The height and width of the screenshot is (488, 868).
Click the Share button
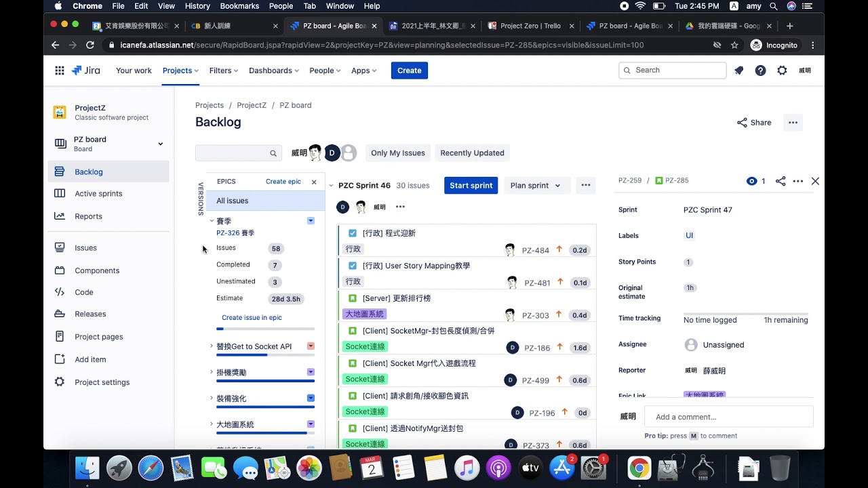pyautogui.click(x=754, y=123)
